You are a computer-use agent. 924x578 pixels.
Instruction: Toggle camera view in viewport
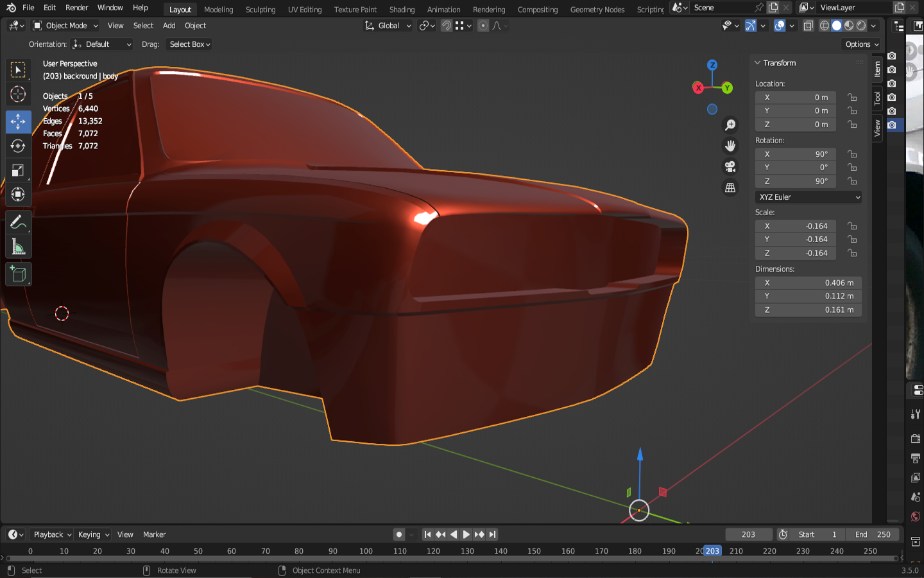(x=730, y=167)
